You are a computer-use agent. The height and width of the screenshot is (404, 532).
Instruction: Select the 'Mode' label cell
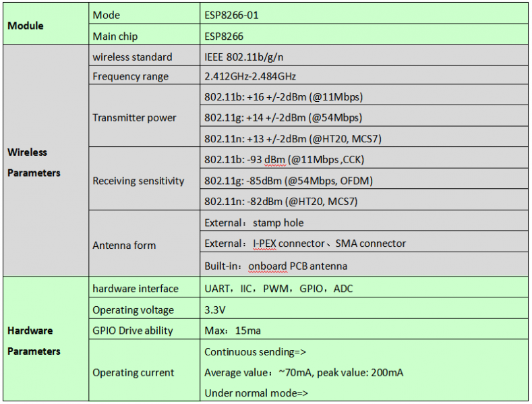144,13
